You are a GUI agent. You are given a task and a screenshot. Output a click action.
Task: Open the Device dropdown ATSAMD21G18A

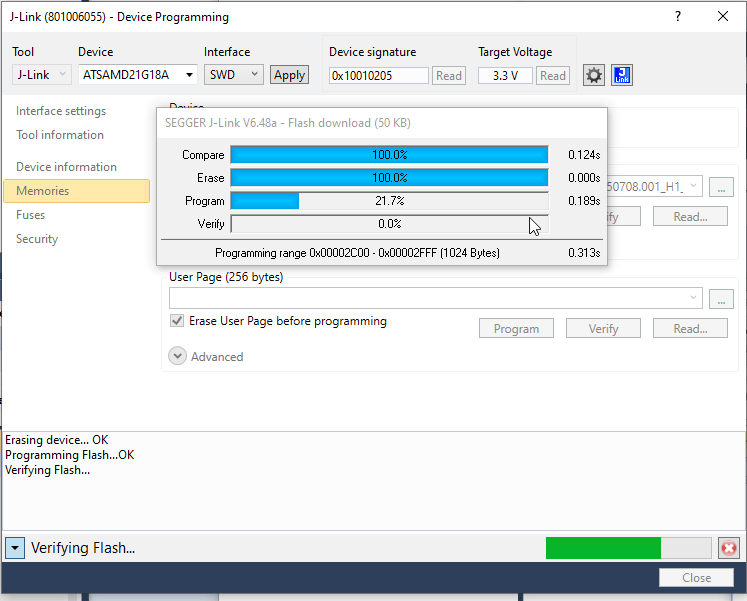point(138,75)
